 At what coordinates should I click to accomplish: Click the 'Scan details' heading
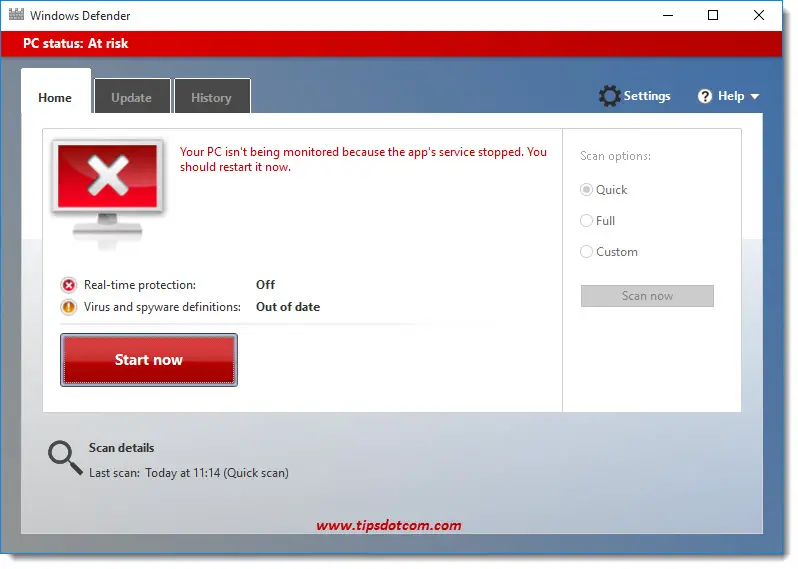[x=121, y=448]
